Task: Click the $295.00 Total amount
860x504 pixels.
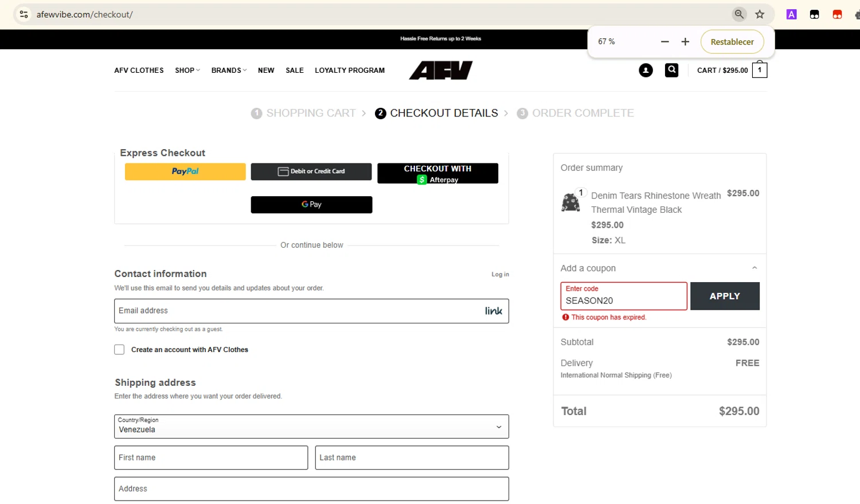Action: coord(739,411)
